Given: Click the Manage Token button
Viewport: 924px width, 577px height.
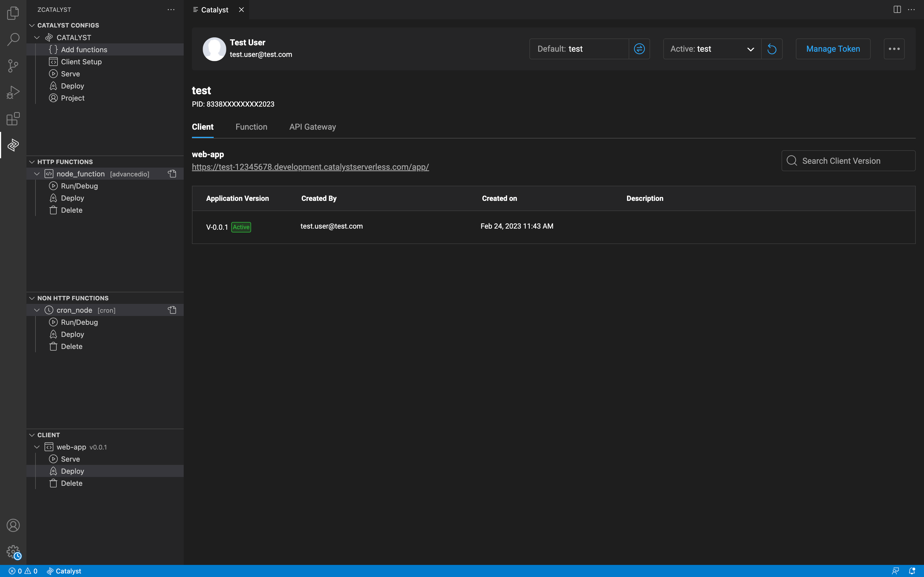Looking at the screenshot, I should (833, 49).
